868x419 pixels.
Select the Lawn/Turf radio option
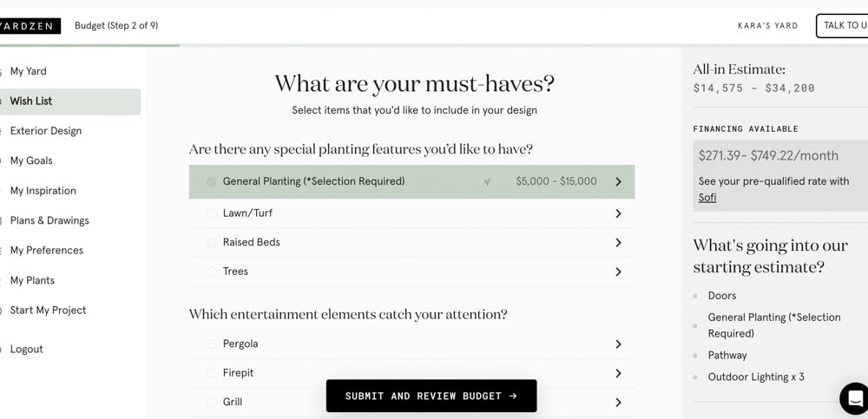(212, 213)
